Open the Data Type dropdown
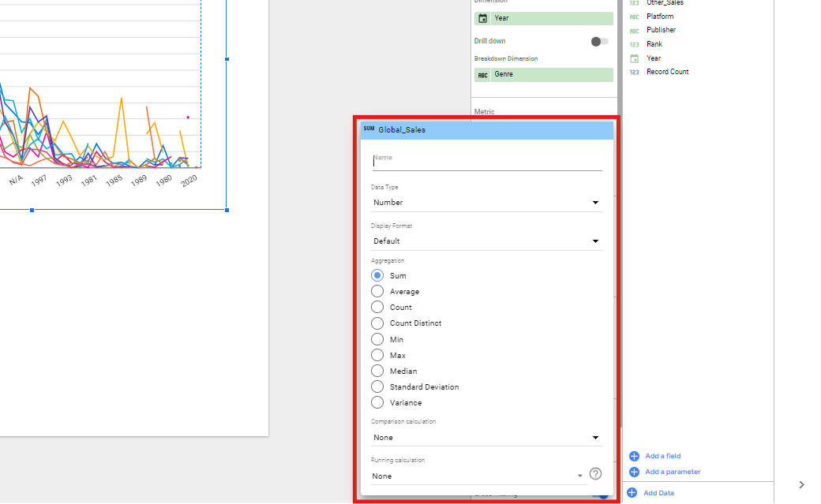821x504 pixels. tap(486, 203)
